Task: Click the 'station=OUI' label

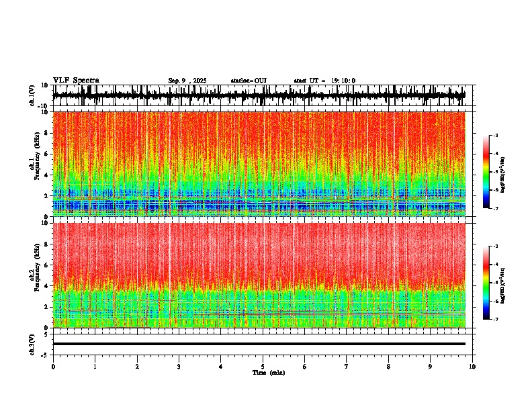Action: point(249,81)
